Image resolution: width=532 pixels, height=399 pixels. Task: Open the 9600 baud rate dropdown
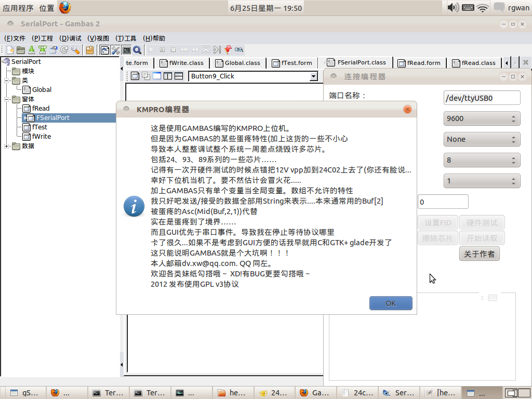pos(482,119)
